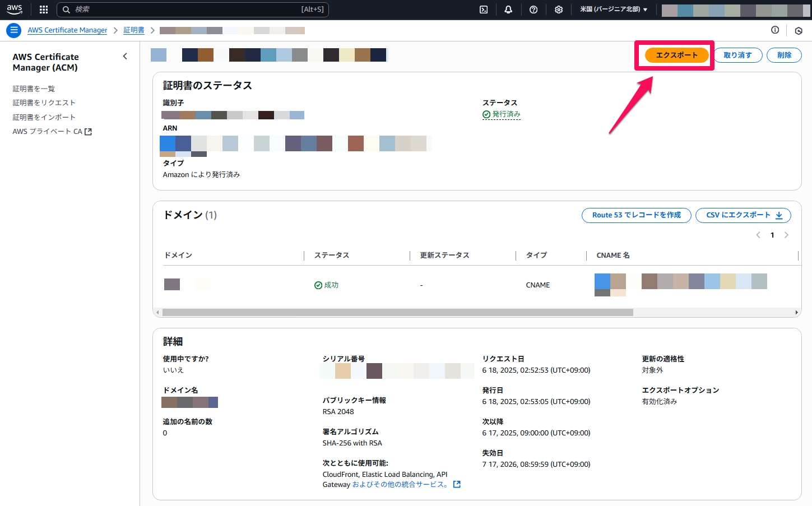Click the 対象外 renewal eligibility value
Screen dimensions: 812x506
pyautogui.click(x=652, y=370)
